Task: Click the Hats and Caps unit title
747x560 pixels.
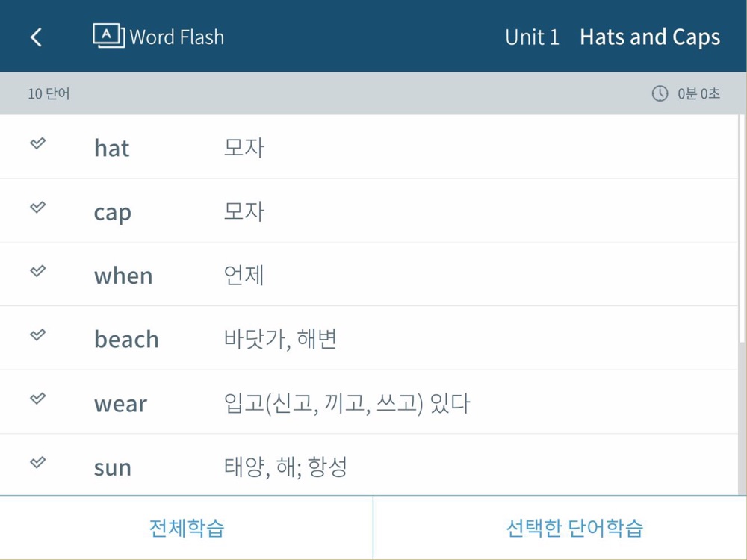Action: (650, 37)
